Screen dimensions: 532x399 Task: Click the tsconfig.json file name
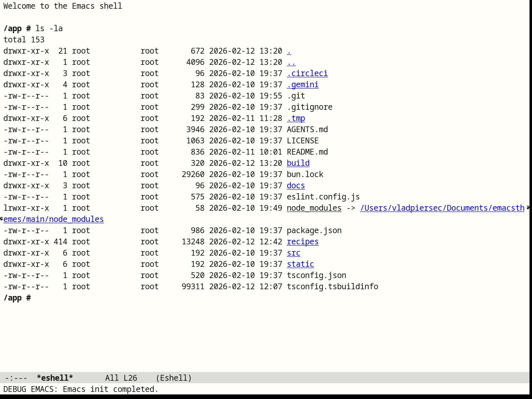(x=316, y=276)
